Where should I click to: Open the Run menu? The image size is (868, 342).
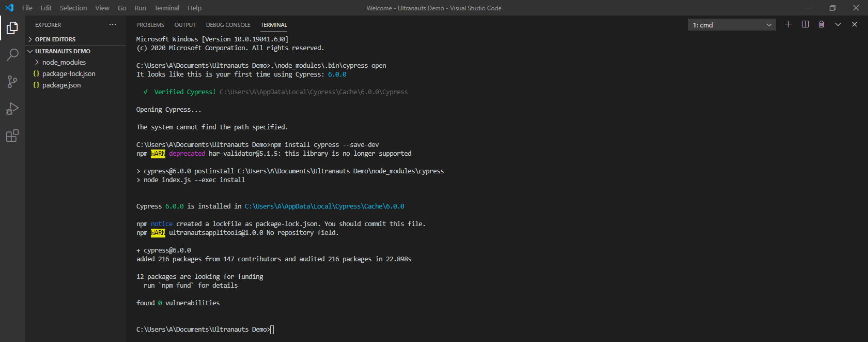click(x=140, y=8)
